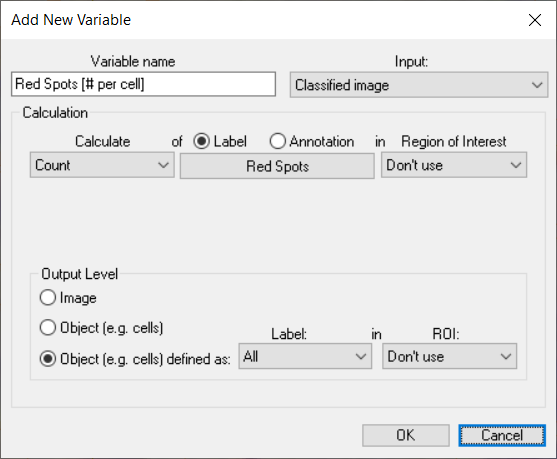
Task: Open the Classified image input dropdown
Action: 419,85
